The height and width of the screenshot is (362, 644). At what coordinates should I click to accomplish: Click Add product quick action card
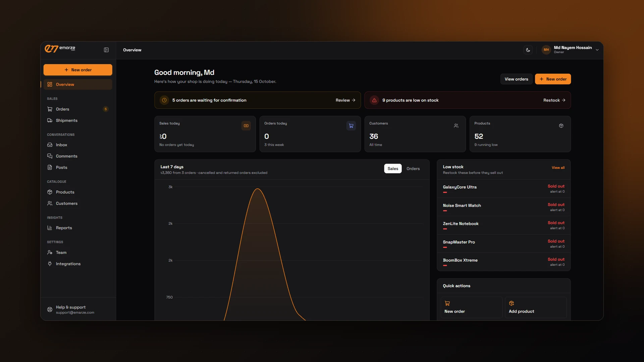tap(536, 307)
